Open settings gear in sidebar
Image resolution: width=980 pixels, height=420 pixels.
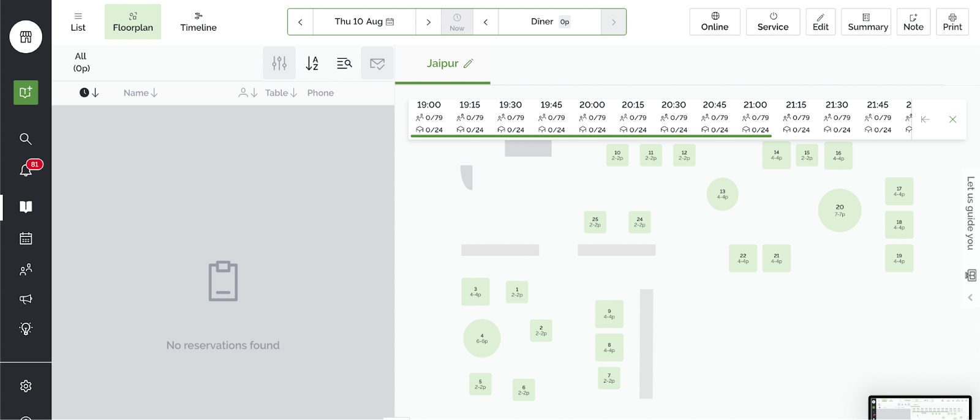point(26,386)
